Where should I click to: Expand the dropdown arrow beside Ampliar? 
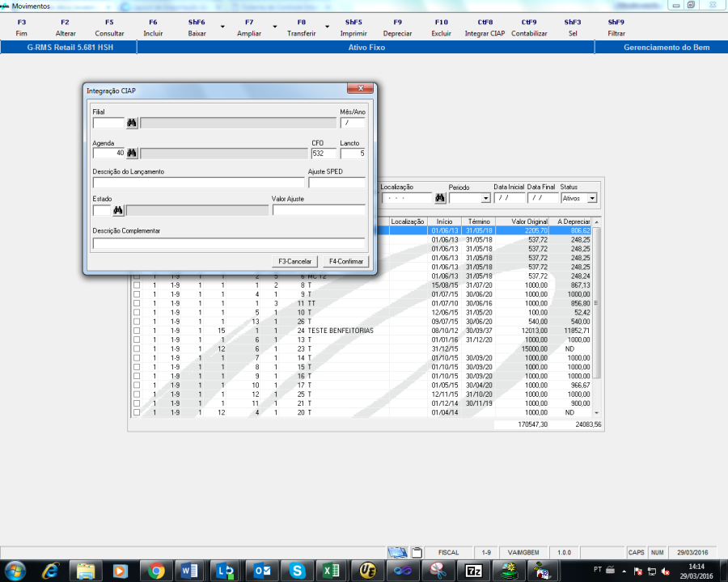coord(275,27)
